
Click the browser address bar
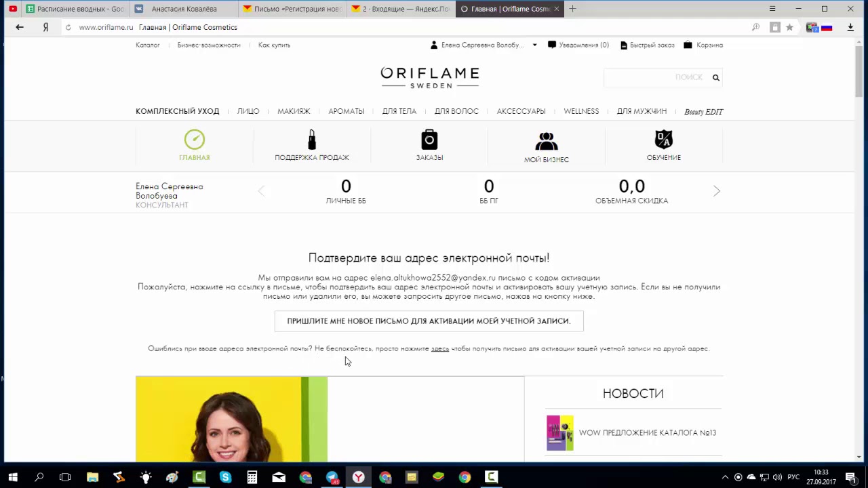tap(407, 27)
